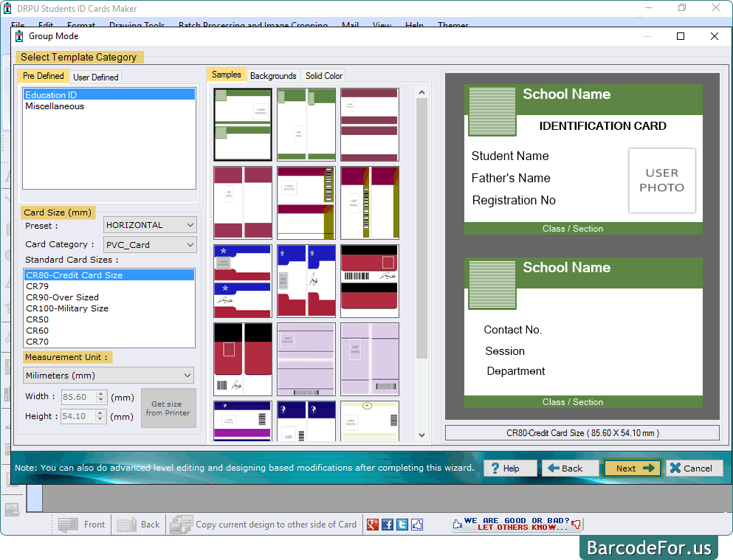Open the Google+ share icon
The width and height of the screenshot is (733, 560).
[x=373, y=524]
